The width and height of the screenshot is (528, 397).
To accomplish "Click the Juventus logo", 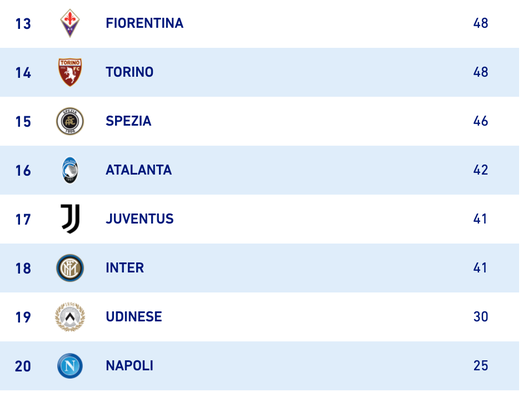I will tap(70, 219).
